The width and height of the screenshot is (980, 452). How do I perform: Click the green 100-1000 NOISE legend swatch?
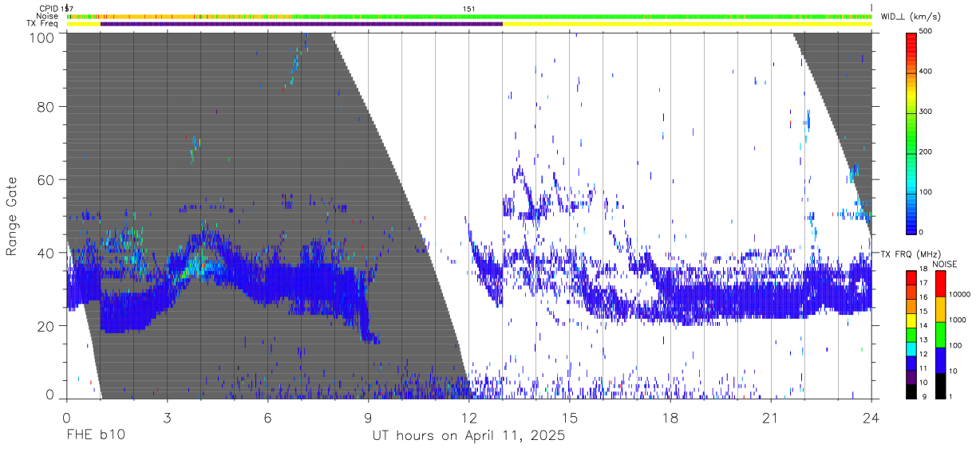pyautogui.click(x=939, y=334)
